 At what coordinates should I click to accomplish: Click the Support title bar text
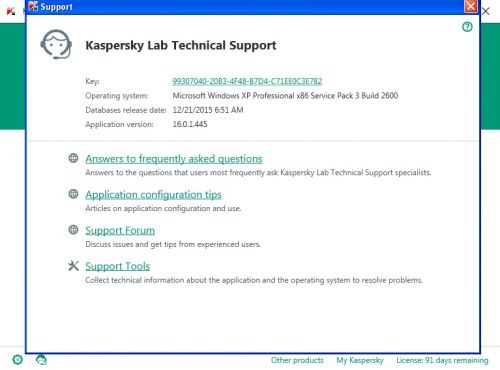click(x=56, y=7)
